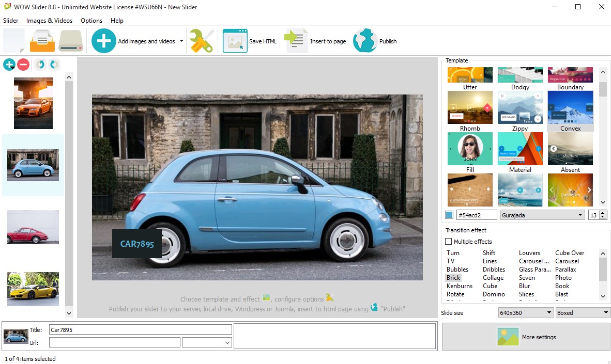The height and width of the screenshot is (364, 611).
Task: Open project using the orange folder icon
Action: click(x=42, y=41)
